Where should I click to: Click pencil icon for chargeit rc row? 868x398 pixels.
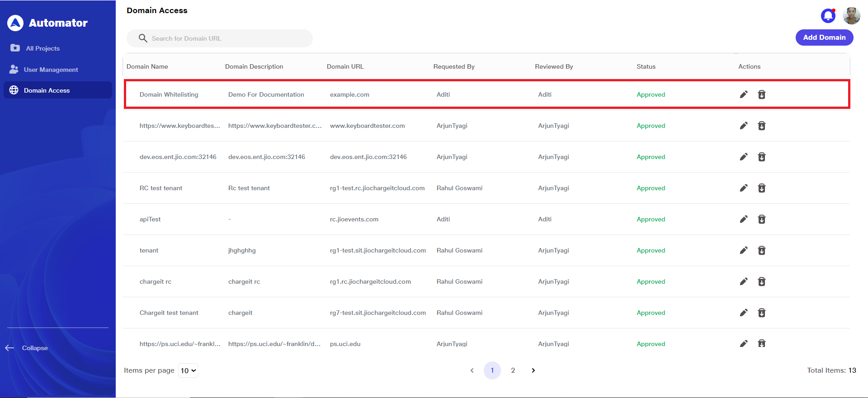[743, 281]
